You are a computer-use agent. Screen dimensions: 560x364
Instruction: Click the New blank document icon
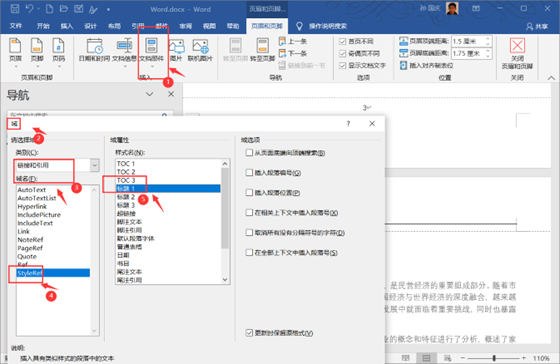49,9
